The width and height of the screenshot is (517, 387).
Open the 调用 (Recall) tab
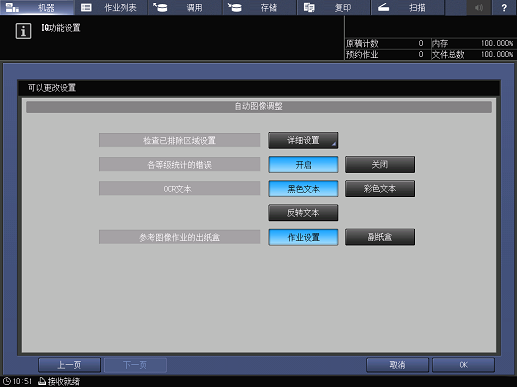coord(185,7)
